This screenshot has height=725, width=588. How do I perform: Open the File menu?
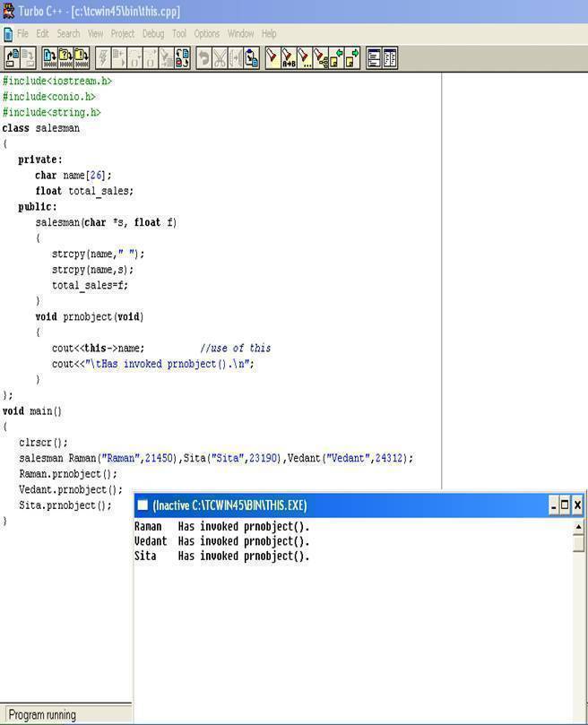click(22, 34)
